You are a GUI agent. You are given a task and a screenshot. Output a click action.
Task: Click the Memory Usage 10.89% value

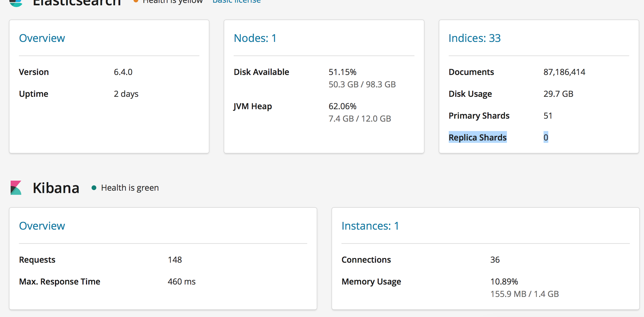point(504,282)
